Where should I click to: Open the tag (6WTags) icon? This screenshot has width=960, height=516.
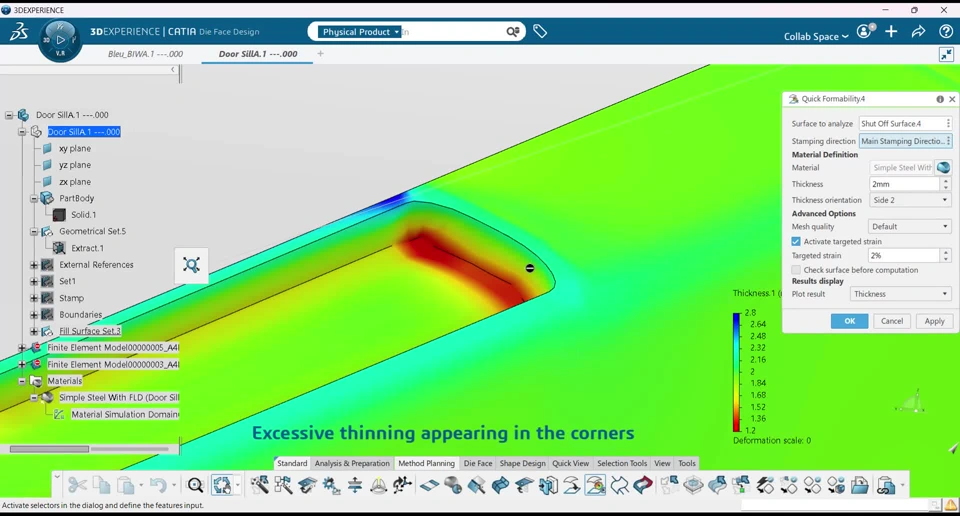point(540,31)
